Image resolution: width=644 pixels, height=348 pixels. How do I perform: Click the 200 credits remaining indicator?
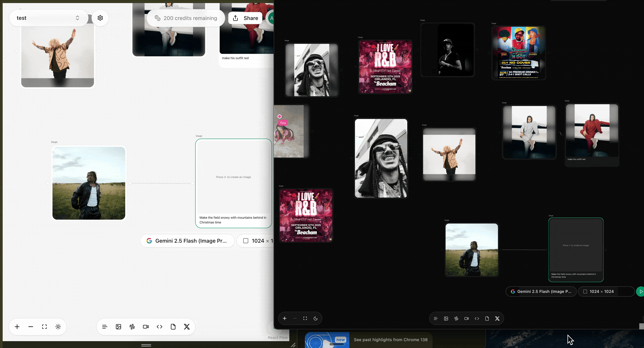(x=186, y=18)
